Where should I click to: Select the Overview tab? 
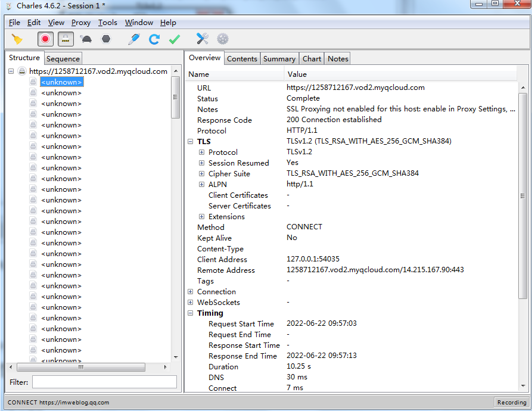[204, 58]
